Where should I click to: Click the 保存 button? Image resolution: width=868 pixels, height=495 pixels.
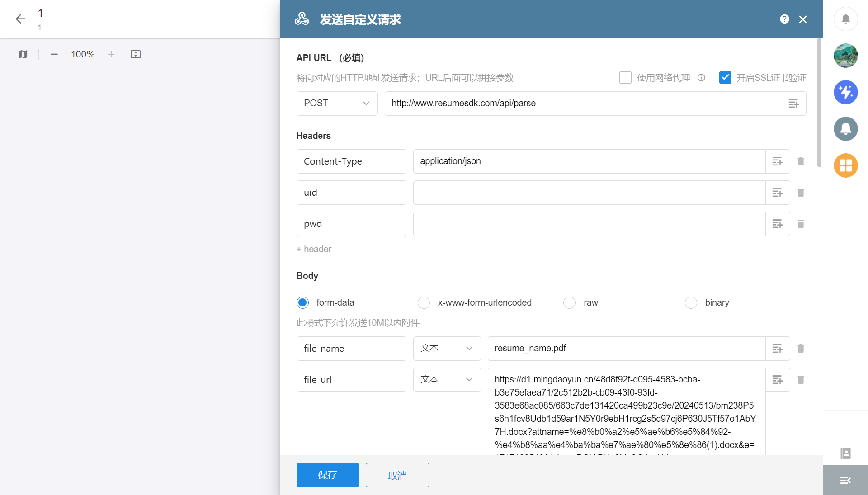(x=327, y=475)
